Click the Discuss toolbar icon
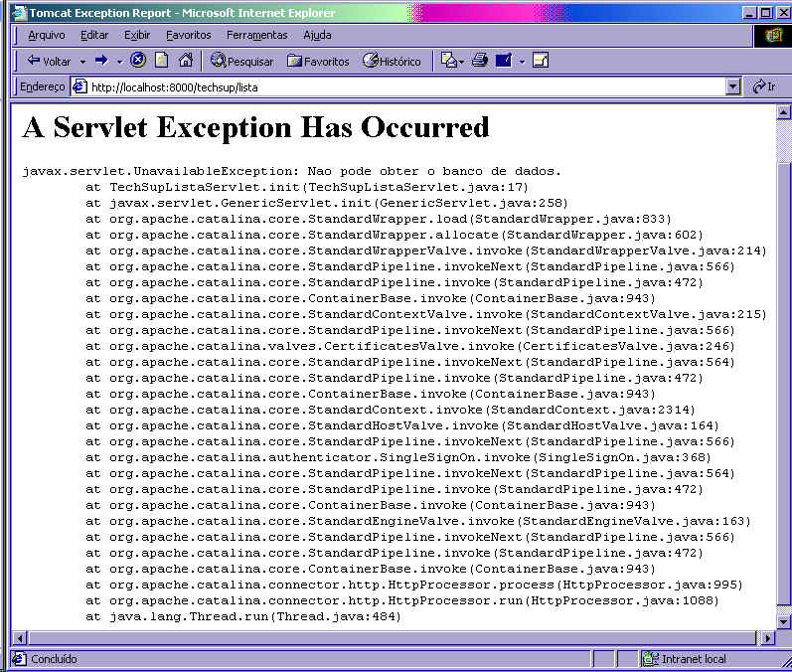Image resolution: width=792 pixels, height=672 pixels. pyautogui.click(x=541, y=61)
